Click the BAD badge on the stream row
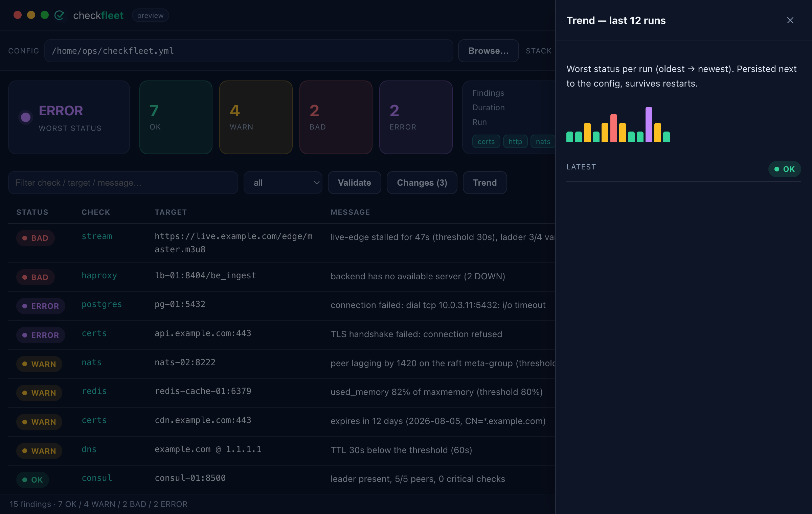 (36, 238)
